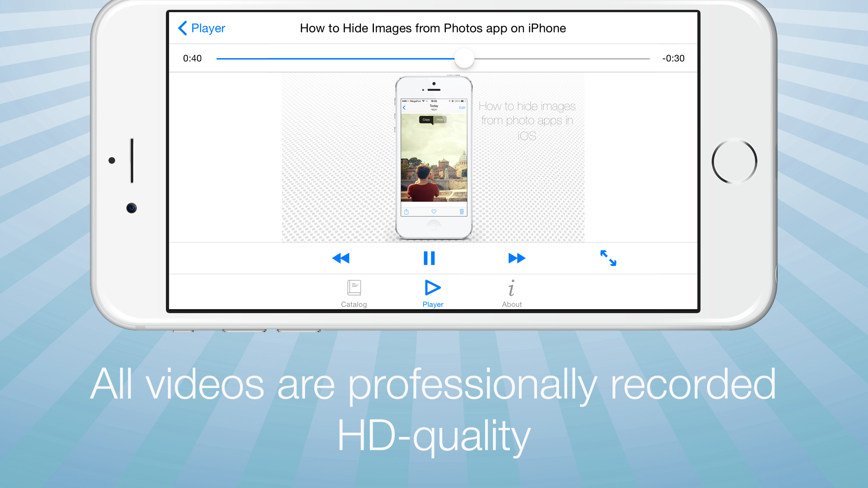The height and width of the screenshot is (488, 868).
Task: Fast-forward the video with the double-right arrows
Action: click(517, 258)
